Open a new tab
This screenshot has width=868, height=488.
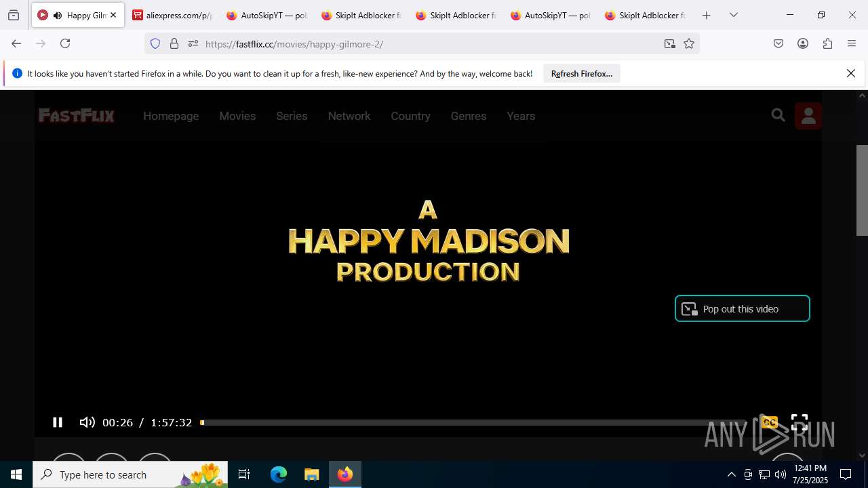tap(707, 15)
